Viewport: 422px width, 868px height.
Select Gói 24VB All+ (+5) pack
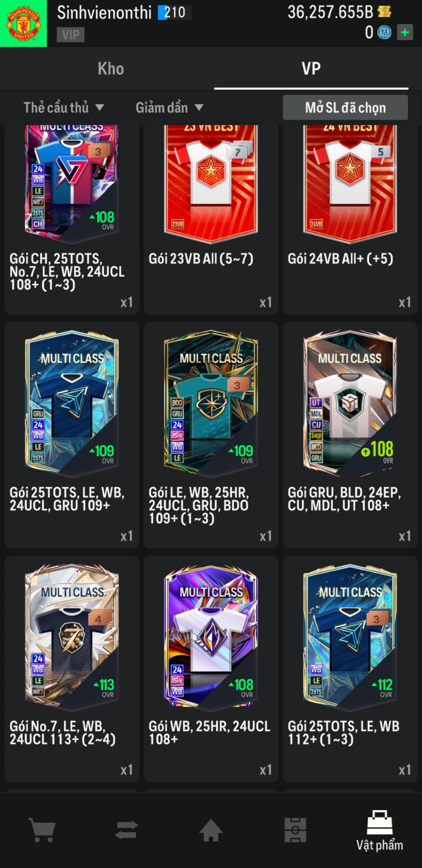(x=350, y=219)
